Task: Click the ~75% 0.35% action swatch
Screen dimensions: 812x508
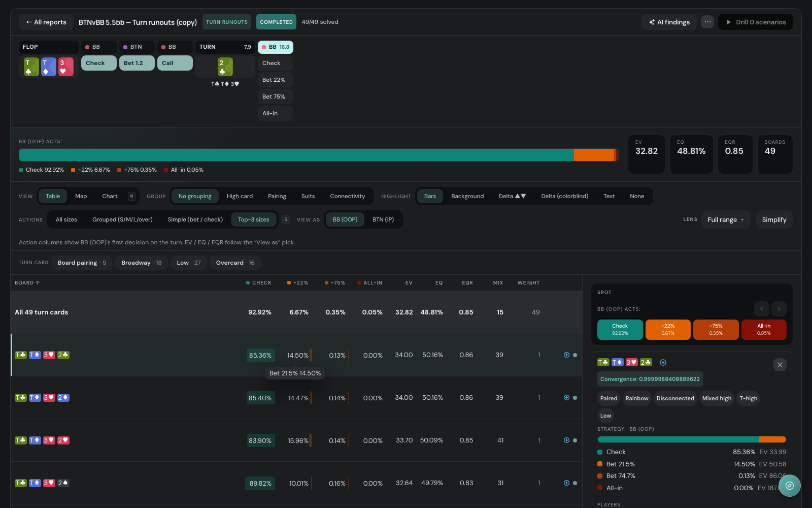Action: pyautogui.click(x=716, y=329)
